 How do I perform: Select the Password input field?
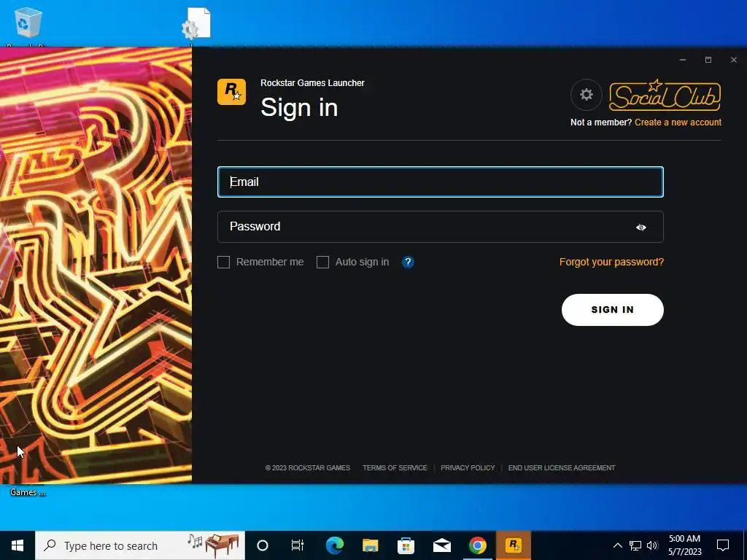[440, 227]
